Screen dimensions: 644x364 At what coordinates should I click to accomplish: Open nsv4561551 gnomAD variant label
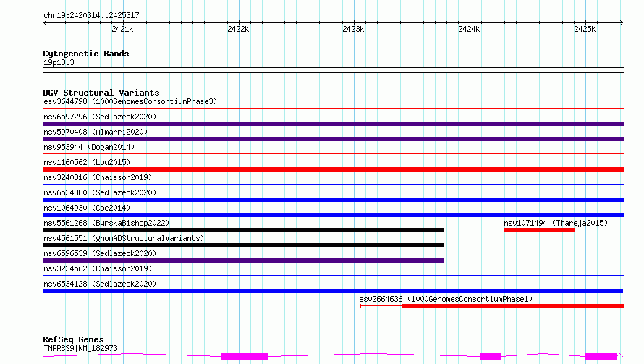pos(124,238)
